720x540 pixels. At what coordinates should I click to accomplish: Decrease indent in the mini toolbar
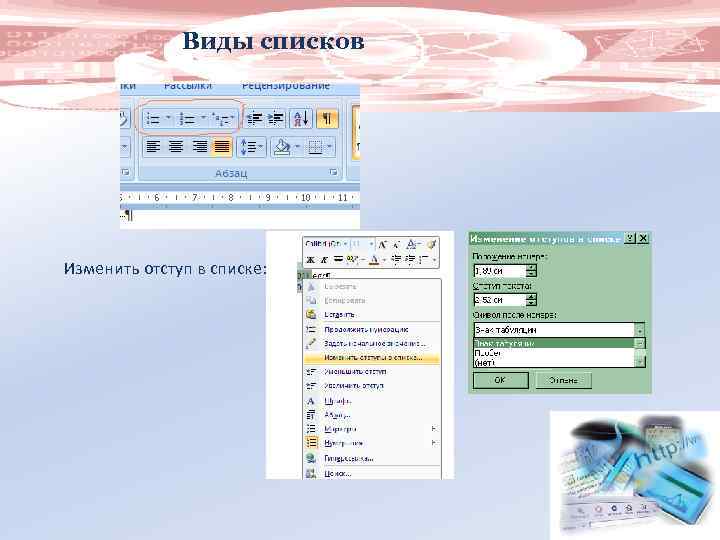pos(396,260)
